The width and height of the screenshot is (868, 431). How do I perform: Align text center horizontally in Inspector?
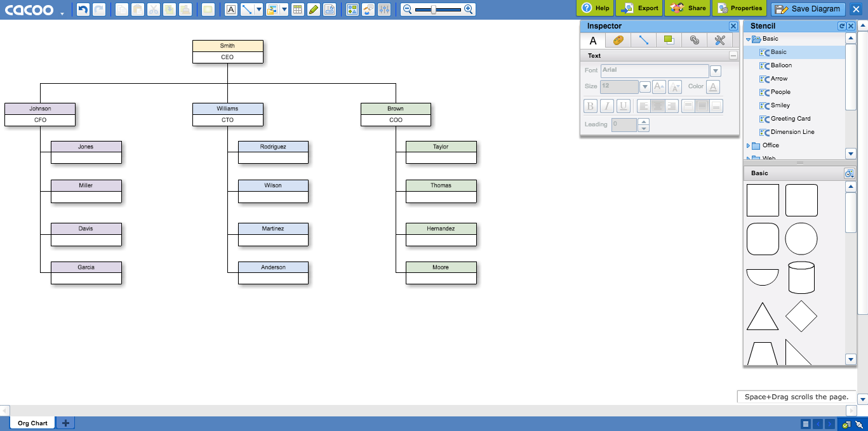tap(658, 106)
